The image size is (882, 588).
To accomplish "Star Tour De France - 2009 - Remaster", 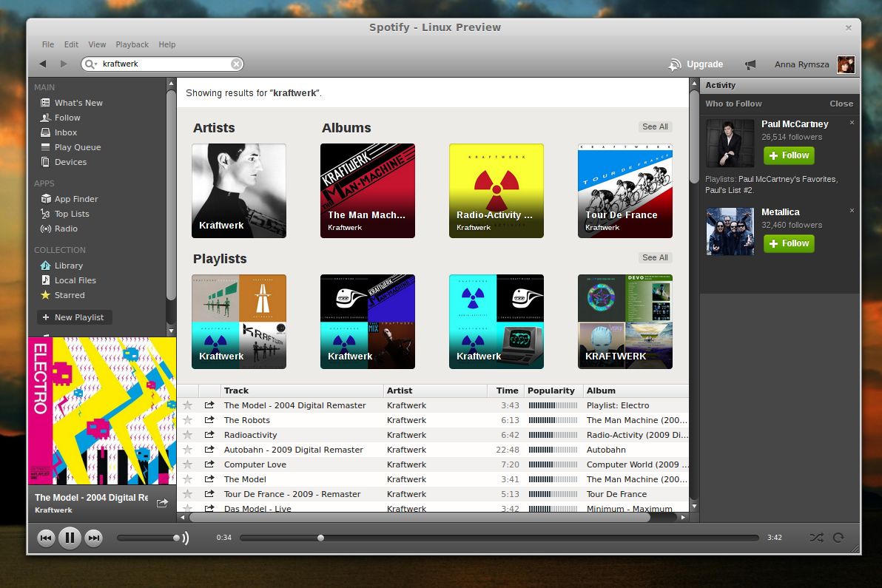I will click(188, 494).
